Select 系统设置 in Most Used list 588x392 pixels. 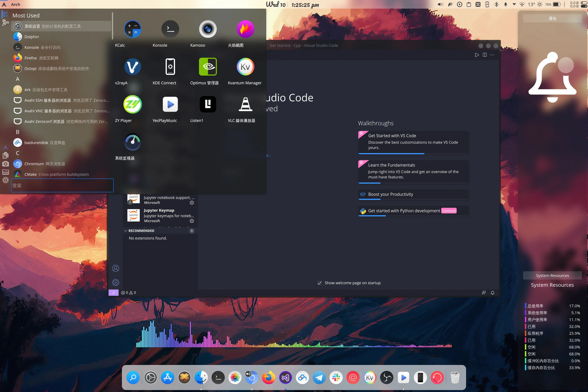[61, 26]
